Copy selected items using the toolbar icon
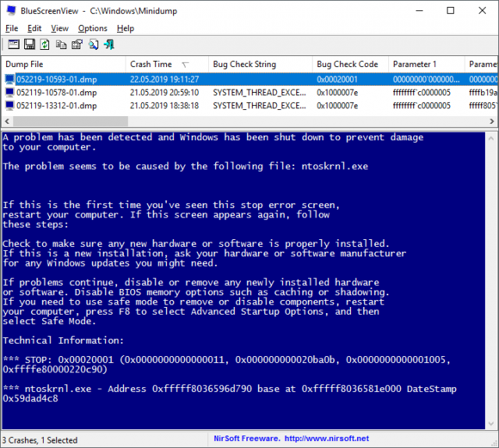This screenshot has width=499, height=448. click(x=61, y=44)
